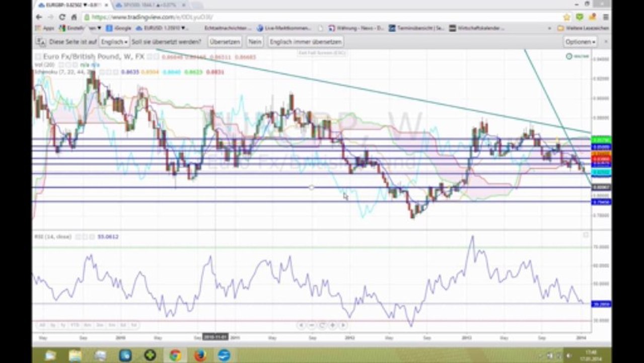Click the Nein button
The width and height of the screenshot is (644, 363).
(x=255, y=42)
